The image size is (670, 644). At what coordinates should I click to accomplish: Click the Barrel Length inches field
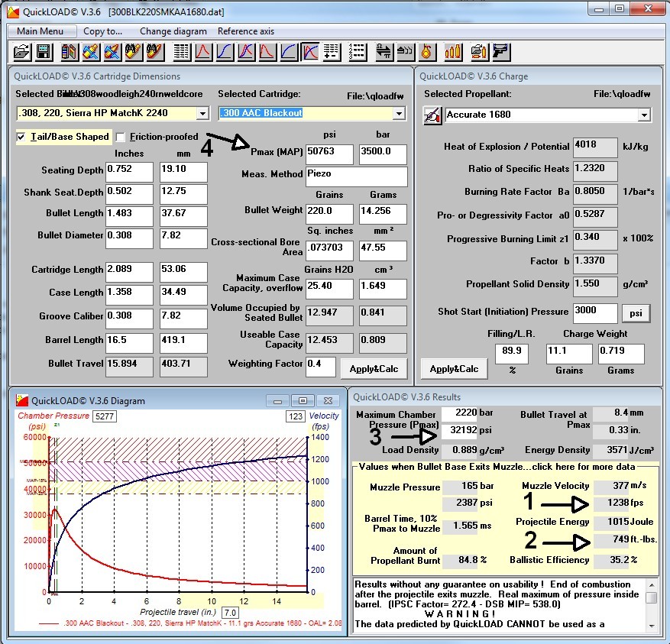(x=129, y=343)
